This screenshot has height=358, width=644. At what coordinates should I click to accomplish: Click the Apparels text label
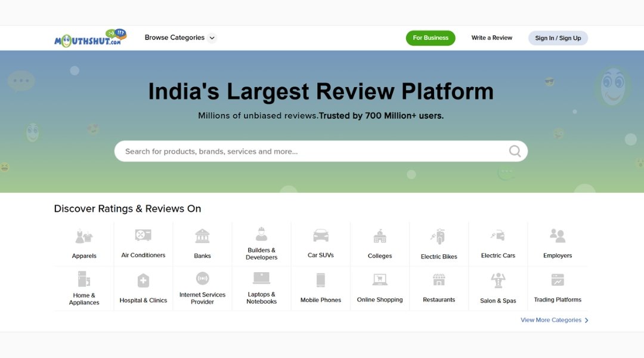pyautogui.click(x=84, y=255)
